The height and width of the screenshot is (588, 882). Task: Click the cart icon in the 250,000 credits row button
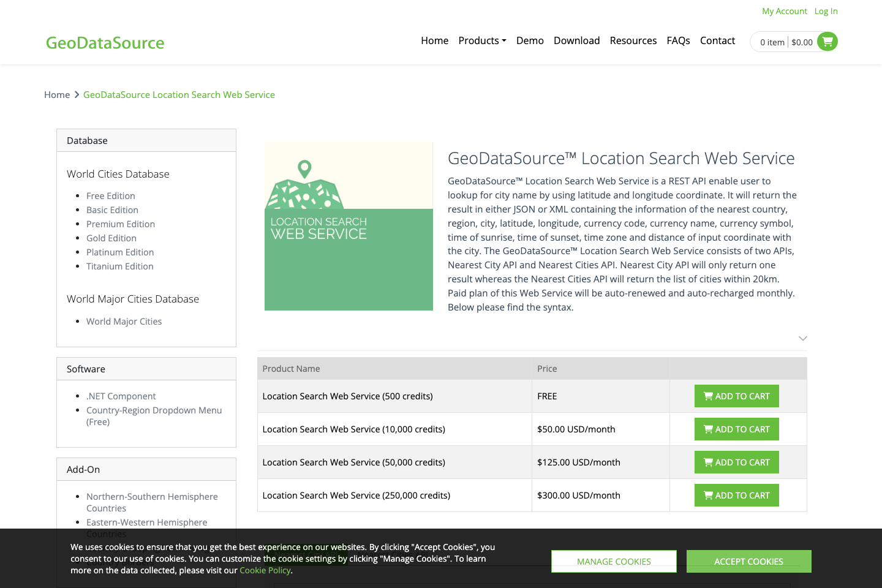click(x=707, y=495)
